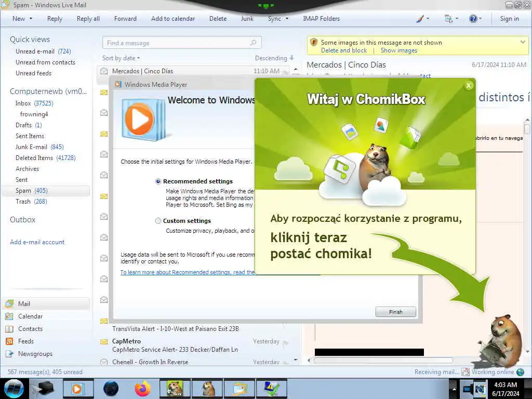Click the hamster character on the desktop
Viewport: 532px width, 399px height.
click(x=500, y=341)
